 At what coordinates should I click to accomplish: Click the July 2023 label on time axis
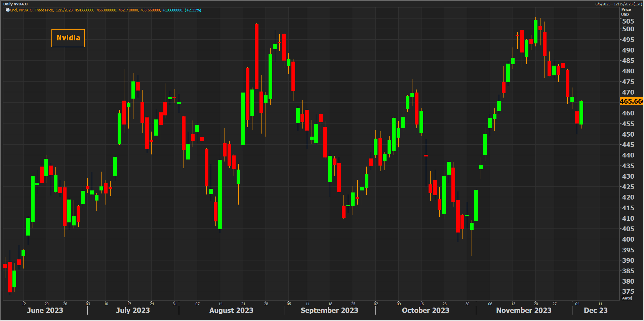pyautogui.click(x=133, y=310)
